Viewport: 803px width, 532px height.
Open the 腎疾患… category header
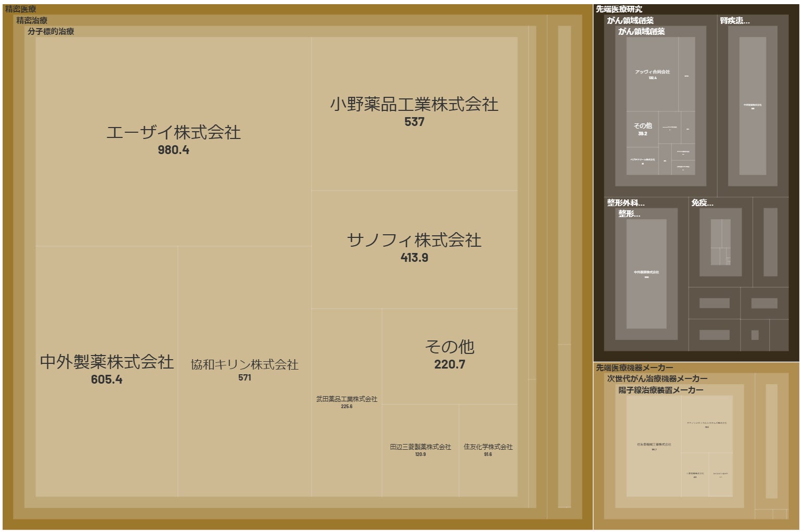coord(735,20)
